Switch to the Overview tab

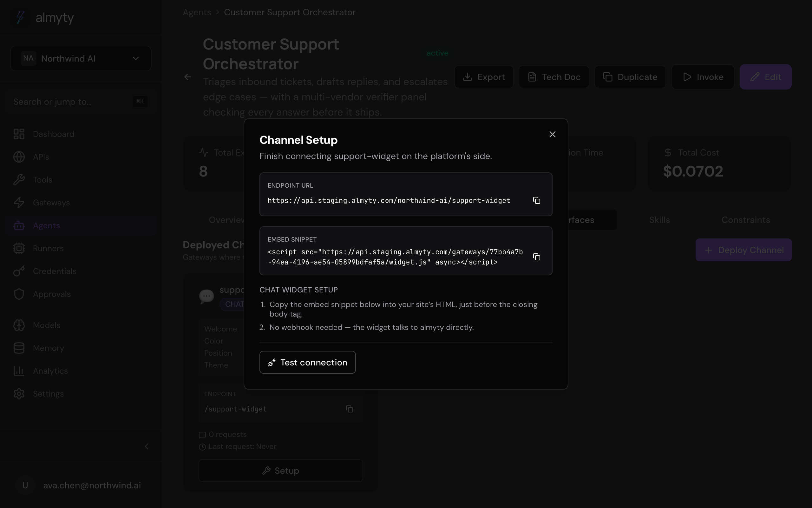point(227,220)
